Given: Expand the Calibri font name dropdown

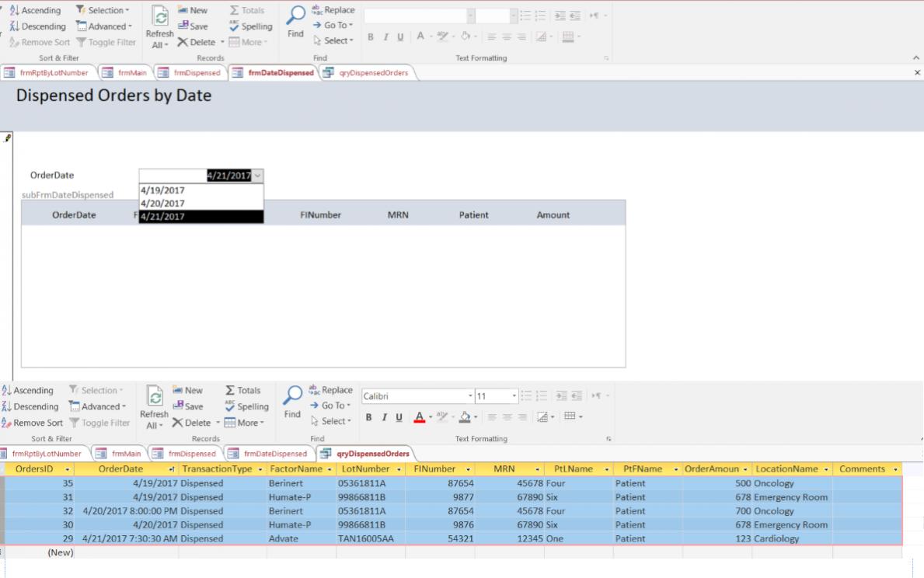Looking at the screenshot, I should click(x=469, y=396).
